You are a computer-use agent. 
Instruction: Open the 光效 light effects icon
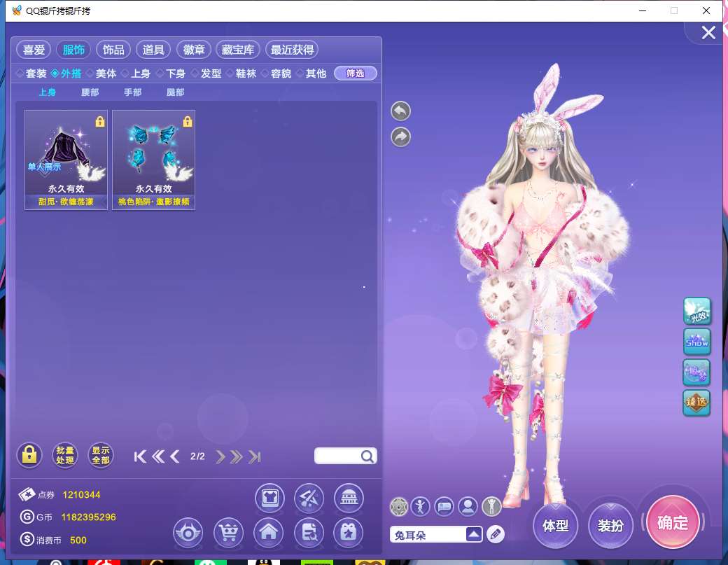pyautogui.click(x=696, y=312)
